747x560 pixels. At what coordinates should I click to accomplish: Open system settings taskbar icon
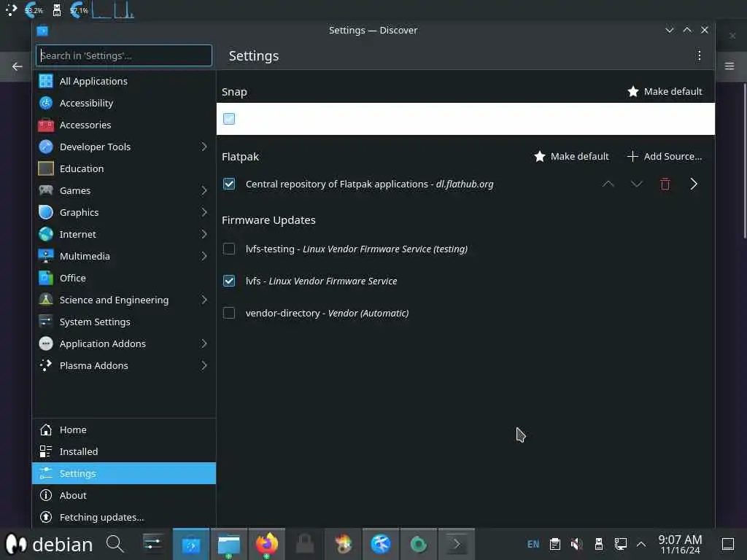click(x=153, y=544)
